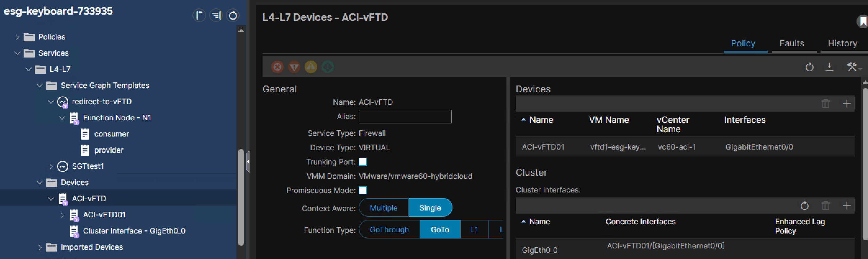Select ACI-vFTD device in the tree

[89, 199]
